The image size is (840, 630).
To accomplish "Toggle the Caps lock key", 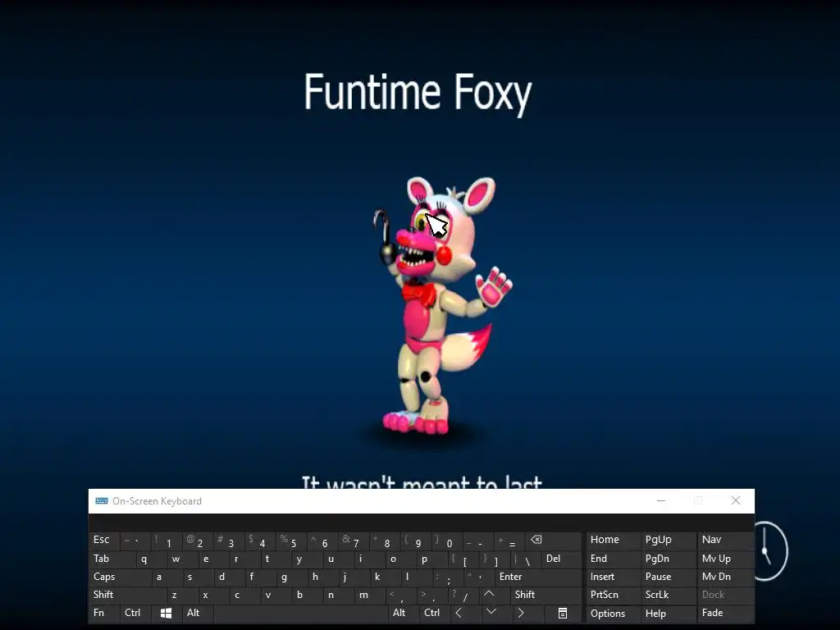I will point(119,577).
